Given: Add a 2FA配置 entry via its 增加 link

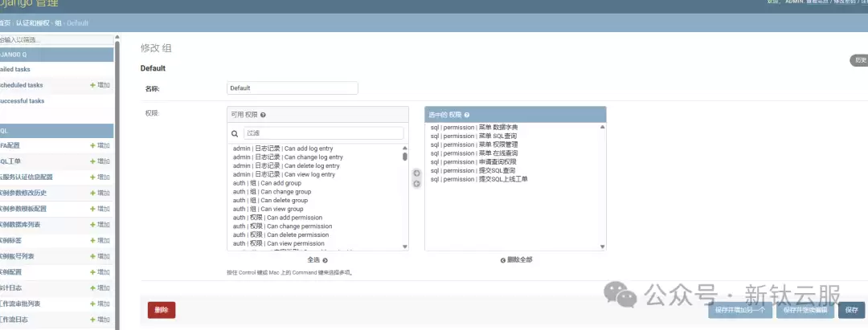Looking at the screenshot, I should tap(100, 145).
